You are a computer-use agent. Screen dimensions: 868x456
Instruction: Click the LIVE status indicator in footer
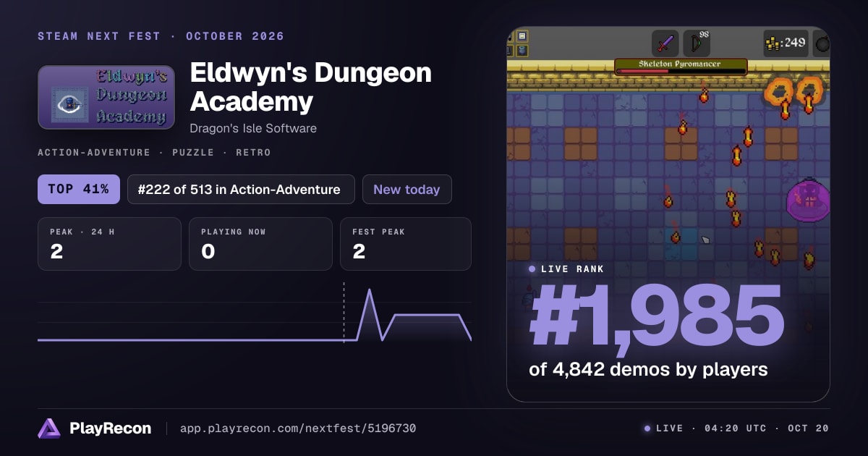click(663, 428)
